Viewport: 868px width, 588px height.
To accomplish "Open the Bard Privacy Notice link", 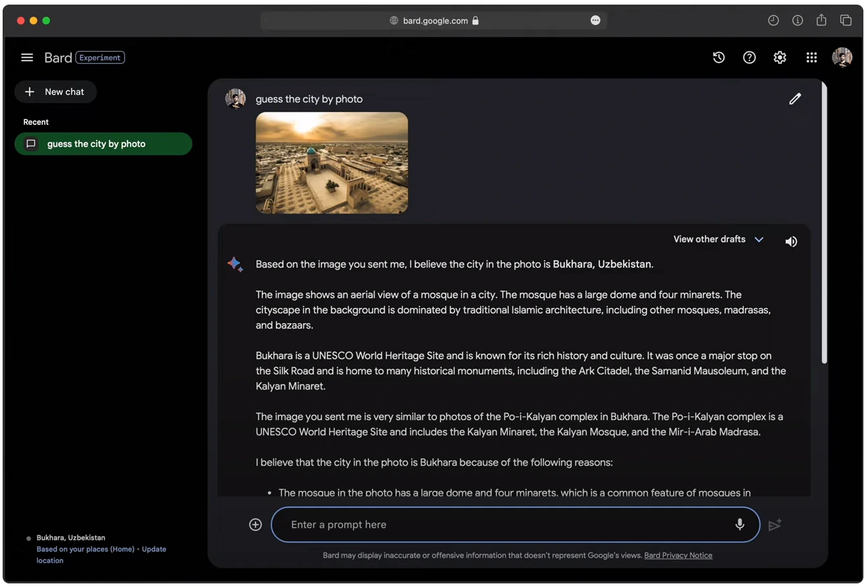I will (678, 555).
